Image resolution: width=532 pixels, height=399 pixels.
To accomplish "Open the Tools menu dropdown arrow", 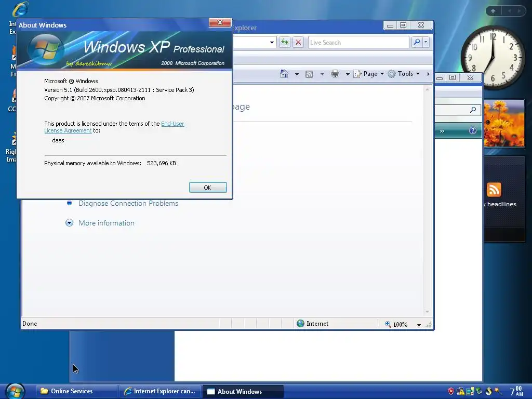I will [418, 74].
